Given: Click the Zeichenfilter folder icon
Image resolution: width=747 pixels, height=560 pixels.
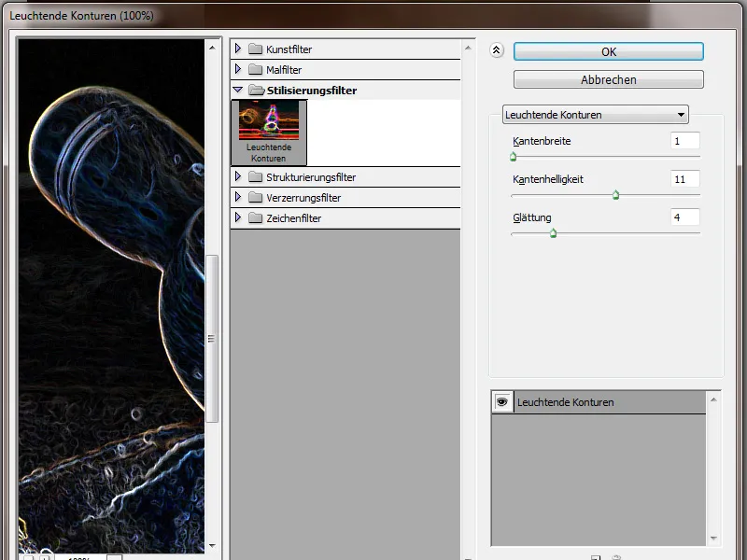Looking at the screenshot, I should pos(255,218).
